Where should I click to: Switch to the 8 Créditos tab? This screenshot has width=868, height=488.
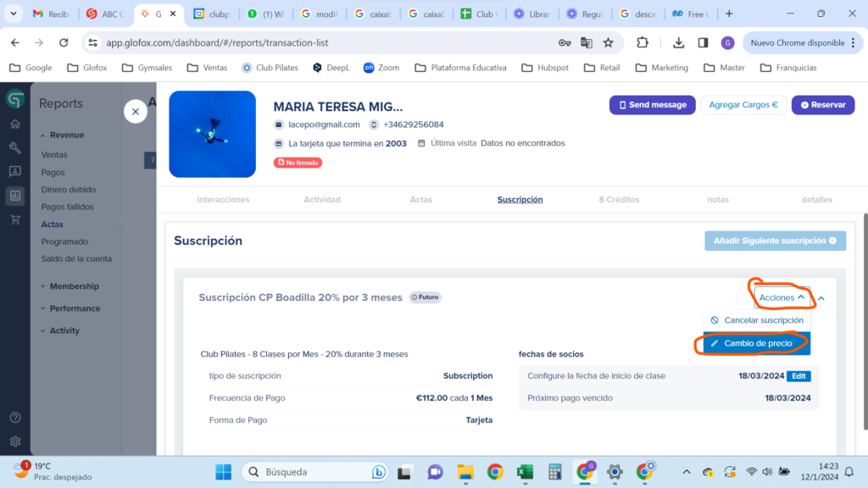(619, 200)
